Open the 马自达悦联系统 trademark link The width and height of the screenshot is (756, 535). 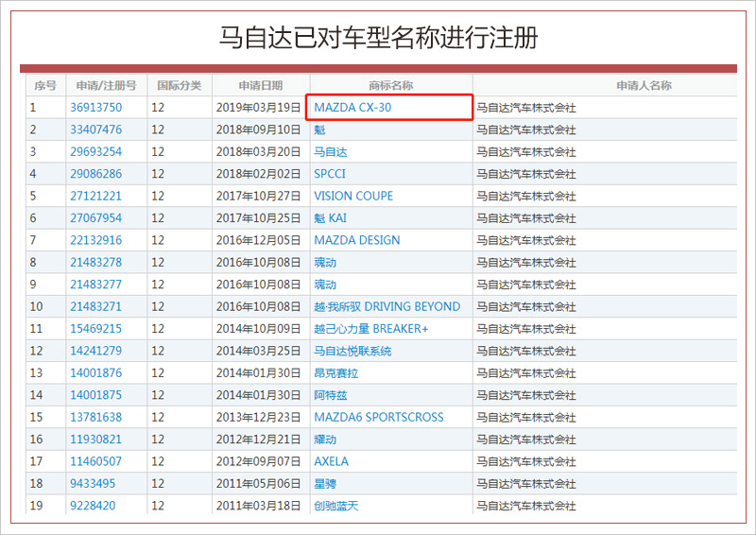[x=352, y=351]
